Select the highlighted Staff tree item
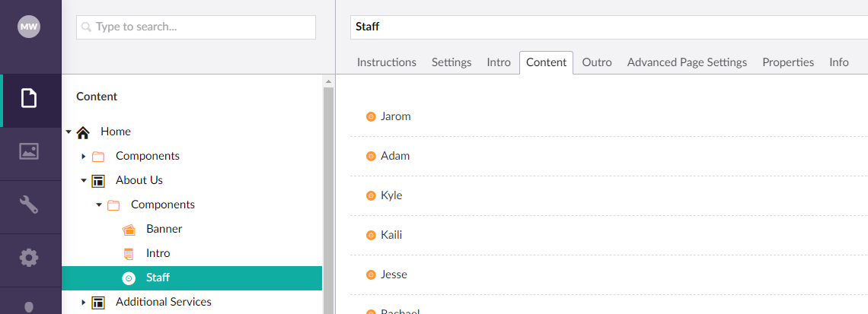868x314 pixels. tap(192, 278)
